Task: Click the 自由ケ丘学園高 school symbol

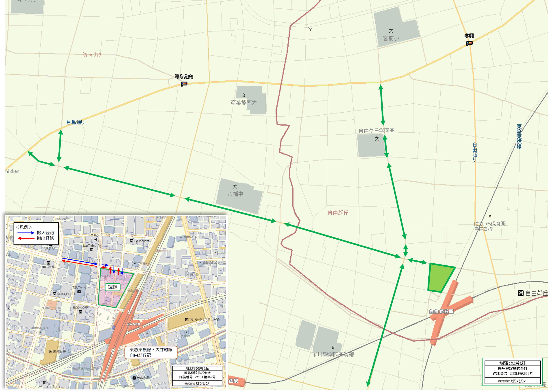Action: pos(377,139)
